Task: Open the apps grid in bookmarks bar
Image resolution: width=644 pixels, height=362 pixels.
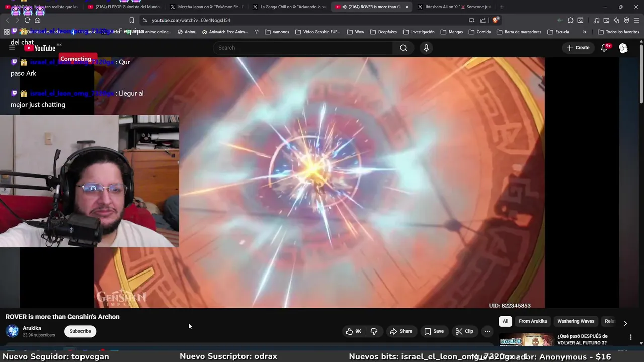Action: [x=7, y=32]
